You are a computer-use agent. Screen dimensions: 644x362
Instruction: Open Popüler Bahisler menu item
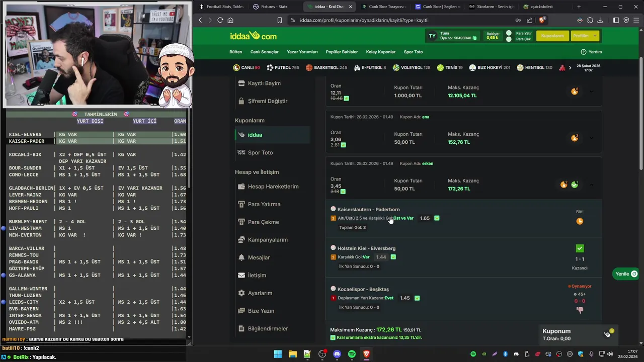[342, 52]
